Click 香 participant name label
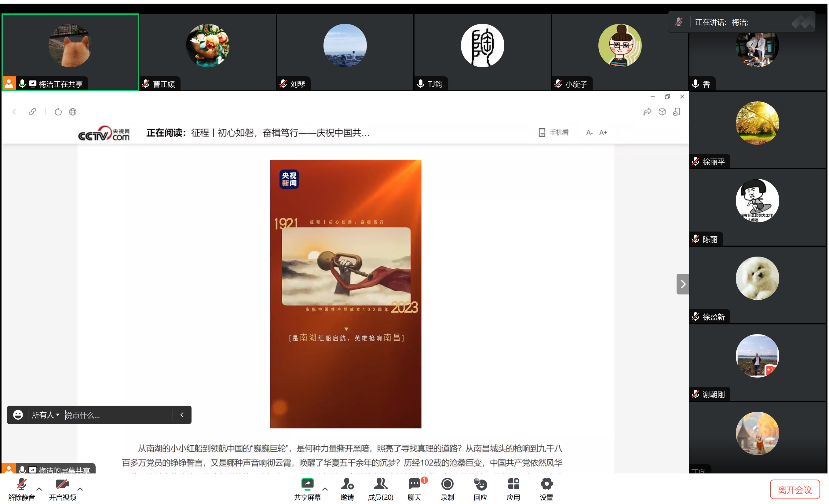This screenshot has width=829, height=504. 706,84
